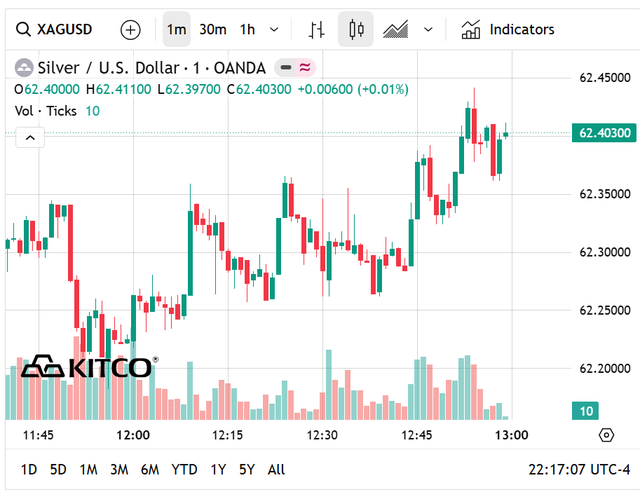This screenshot has width=640, height=492.
Task: Open the chart style dropdown chevron
Action: tap(428, 29)
